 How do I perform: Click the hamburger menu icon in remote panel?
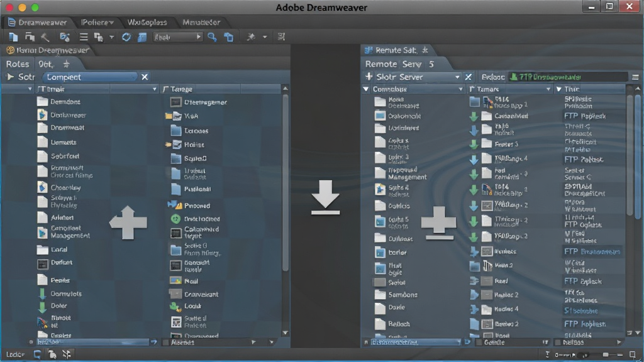(635, 77)
